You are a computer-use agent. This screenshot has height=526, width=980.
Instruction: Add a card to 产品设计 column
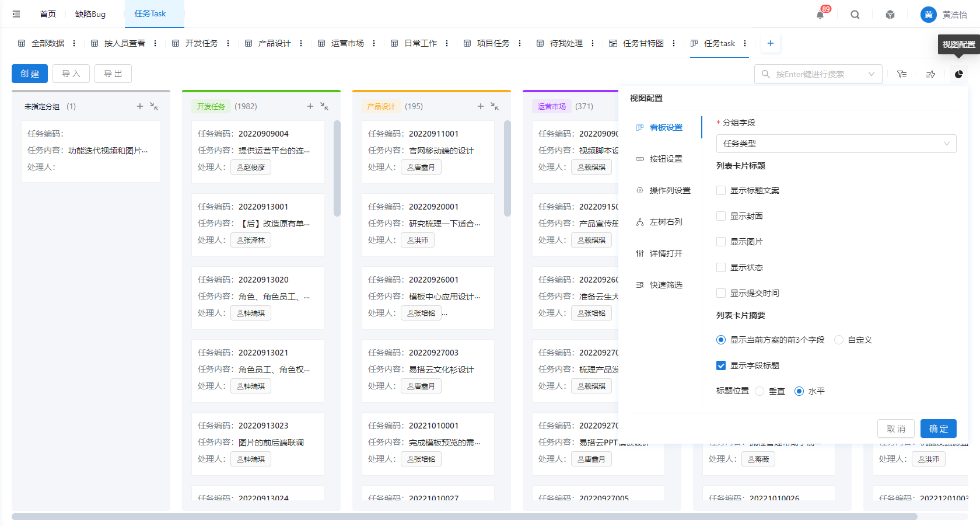(x=480, y=106)
